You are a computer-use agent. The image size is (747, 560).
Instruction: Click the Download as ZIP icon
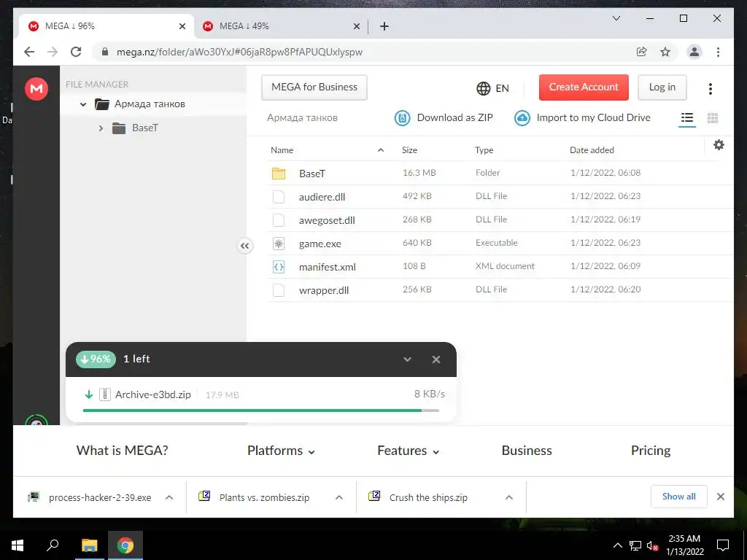402,117
